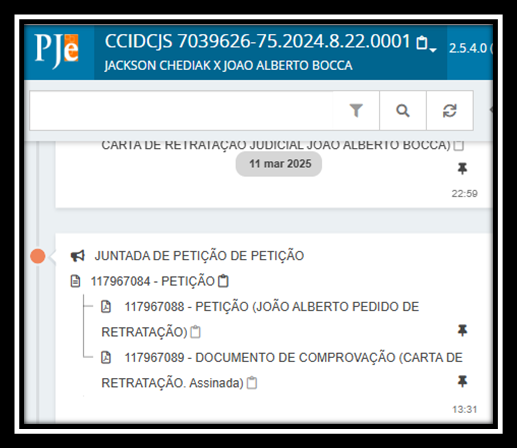The width and height of the screenshot is (517, 448).
Task: Copy link of document 117967084 PETIÇÃO
Action: [x=223, y=281]
